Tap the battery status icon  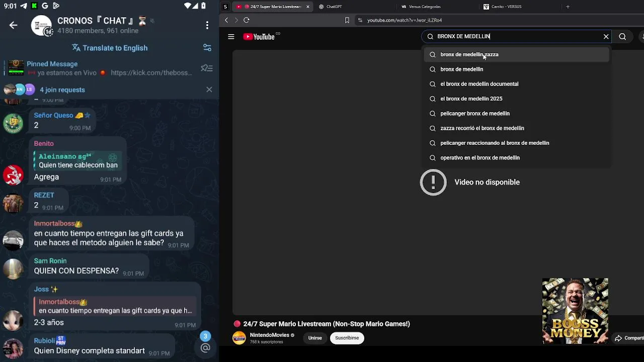(x=203, y=6)
